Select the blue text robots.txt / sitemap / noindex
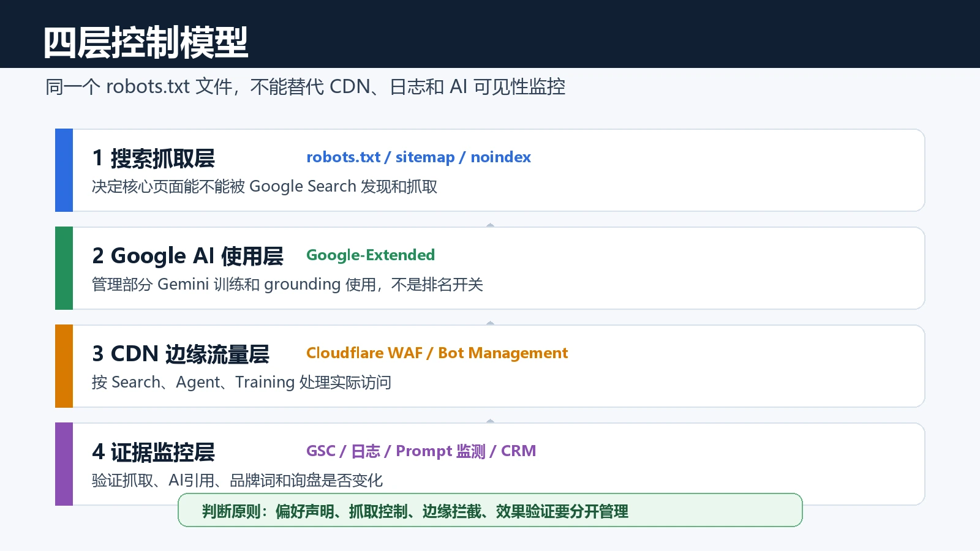Image resolution: width=980 pixels, height=551 pixels. pyautogui.click(x=418, y=157)
